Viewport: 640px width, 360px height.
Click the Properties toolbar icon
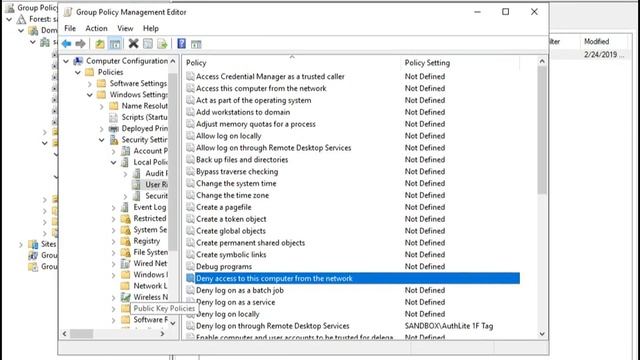(x=148, y=44)
